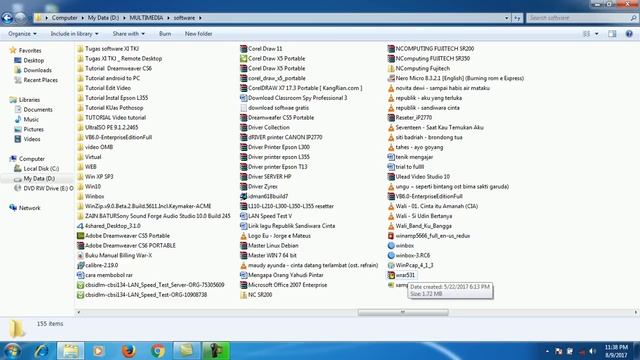Select Downloads under Favorites
This screenshot has width=640, height=360.
coord(37,70)
